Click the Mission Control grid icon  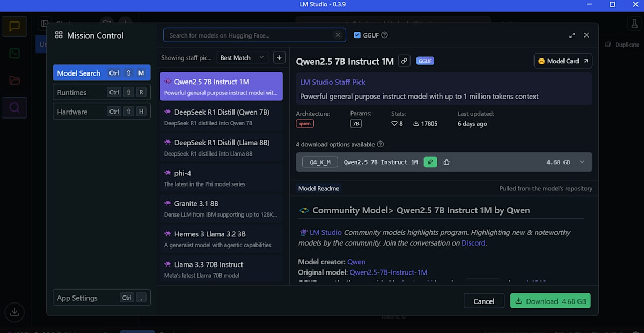(x=59, y=35)
